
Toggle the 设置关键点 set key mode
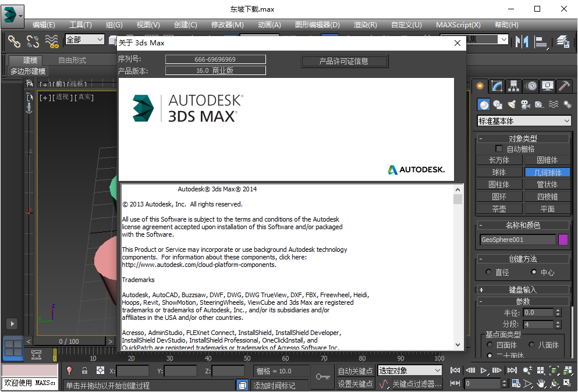pyautogui.click(x=355, y=383)
